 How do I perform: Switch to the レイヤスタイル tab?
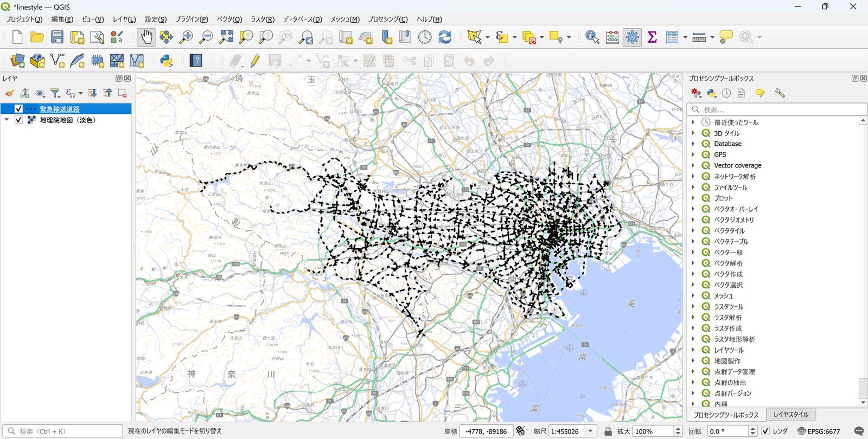pos(791,415)
